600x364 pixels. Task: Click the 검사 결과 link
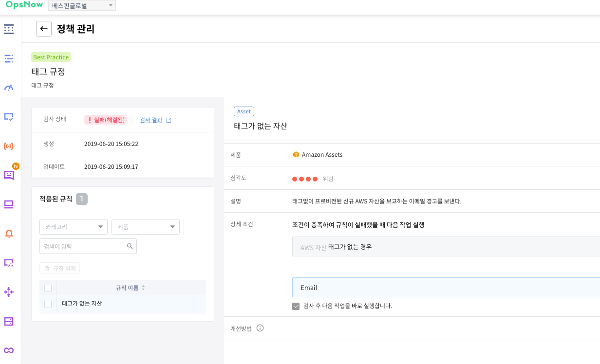(151, 120)
